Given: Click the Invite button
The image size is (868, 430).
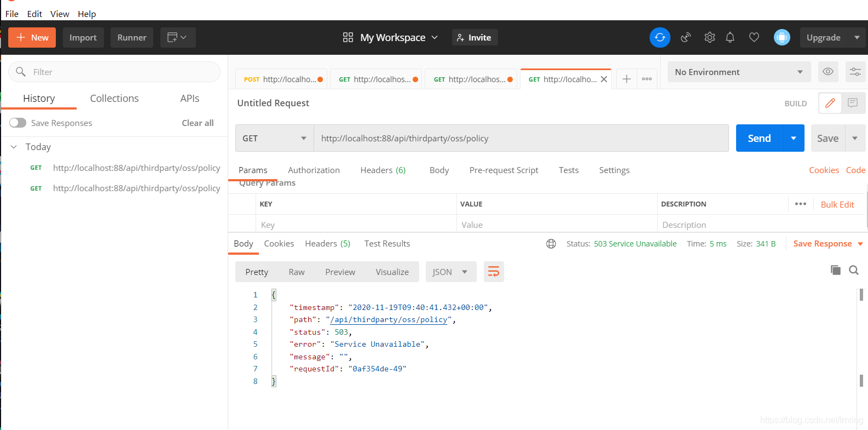Looking at the screenshot, I should [x=474, y=37].
